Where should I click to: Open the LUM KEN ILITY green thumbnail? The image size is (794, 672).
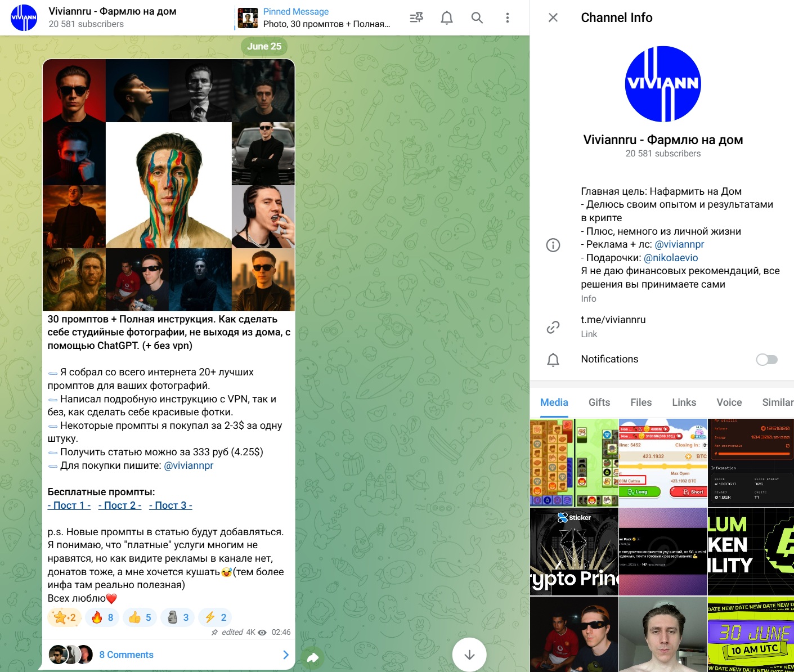[751, 552]
